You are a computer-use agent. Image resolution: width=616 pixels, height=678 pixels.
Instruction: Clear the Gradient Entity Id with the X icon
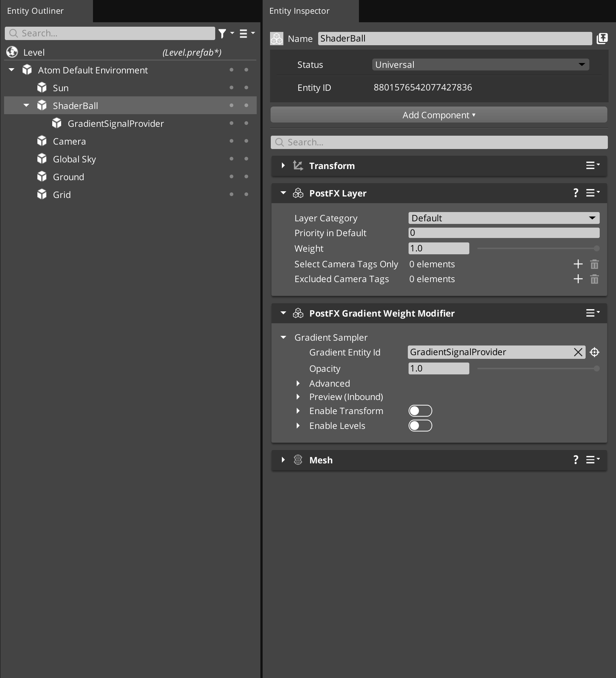click(x=578, y=352)
